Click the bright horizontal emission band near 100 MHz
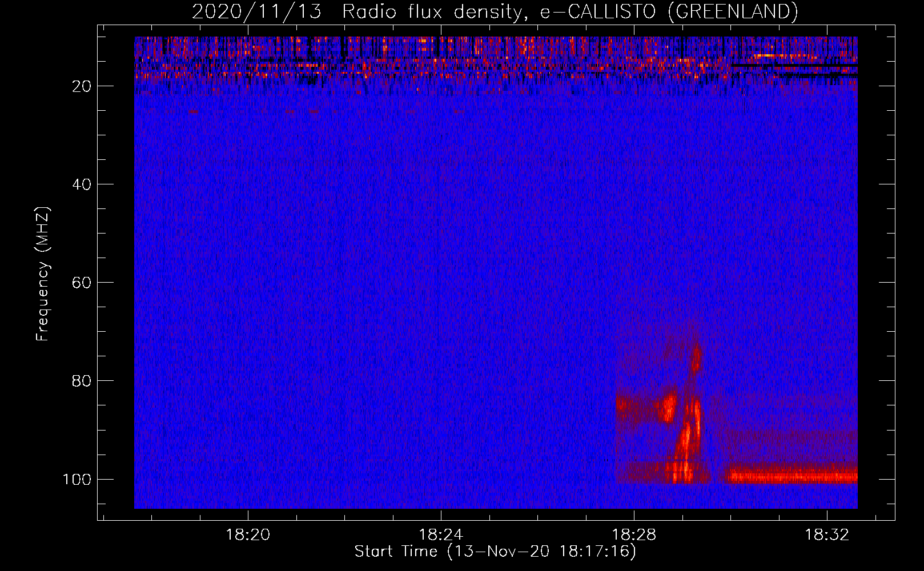The image size is (924, 571). click(793, 476)
